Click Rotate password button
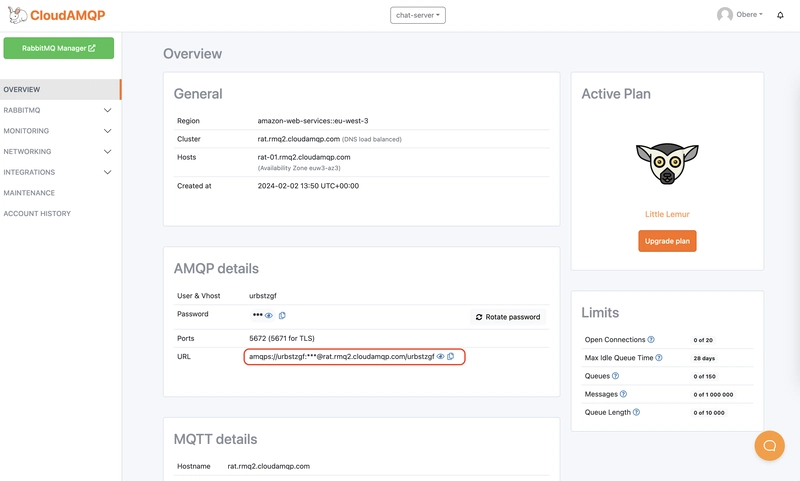This screenshot has height=481, width=800. click(x=508, y=317)
